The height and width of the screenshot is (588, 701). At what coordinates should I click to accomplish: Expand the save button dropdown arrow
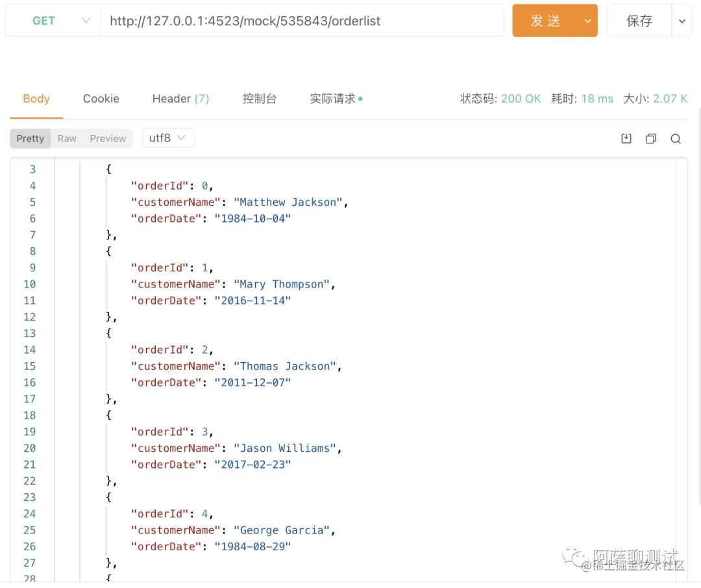pos(682,21)
